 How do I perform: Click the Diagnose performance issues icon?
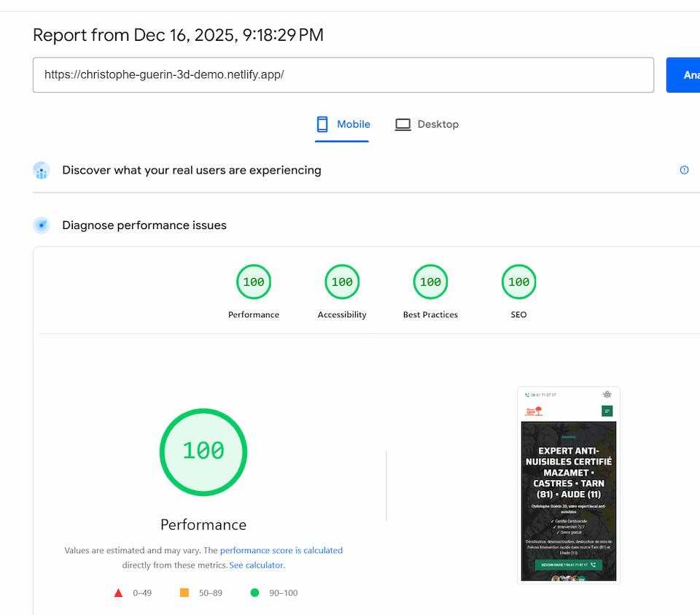pos(42,225)
